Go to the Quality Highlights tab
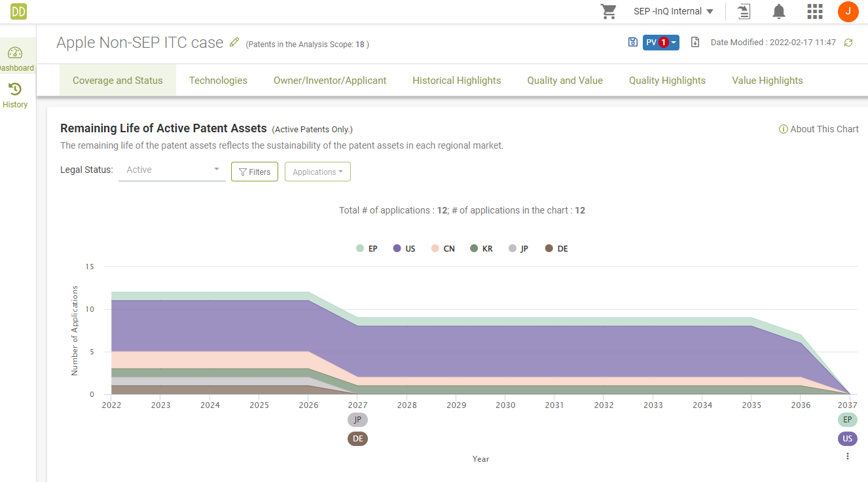868x482 pixels. [x=667, y=81]
